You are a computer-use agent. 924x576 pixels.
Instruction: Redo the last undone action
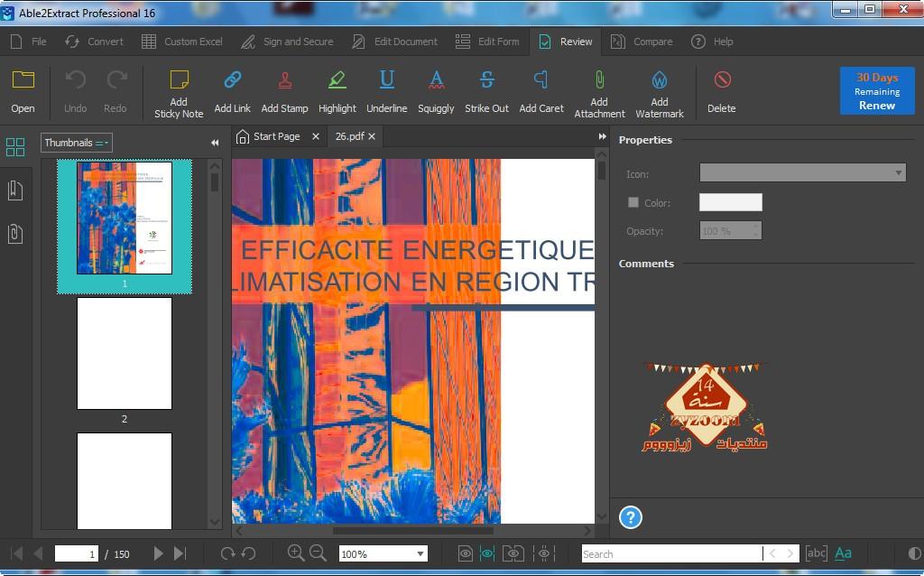click(x=115, y=90)
